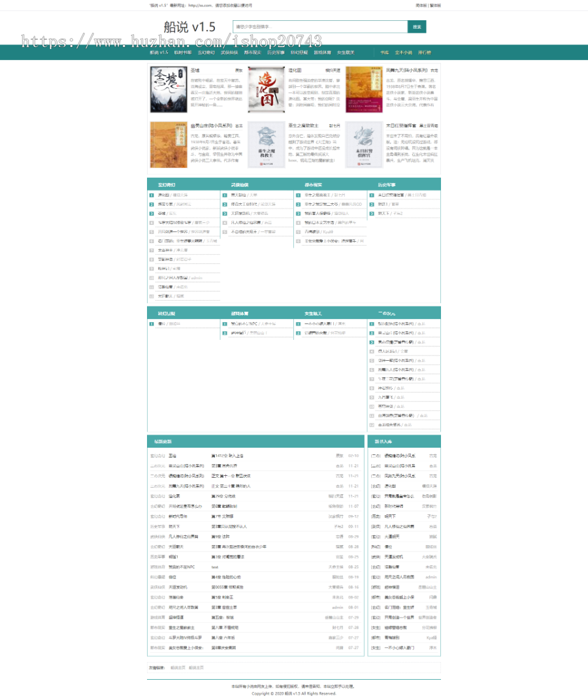This screenshot has height=700, width=588.
Task: Click rank 1 badge in 玄幻奇幻 list
Action: tap(152, 195)
